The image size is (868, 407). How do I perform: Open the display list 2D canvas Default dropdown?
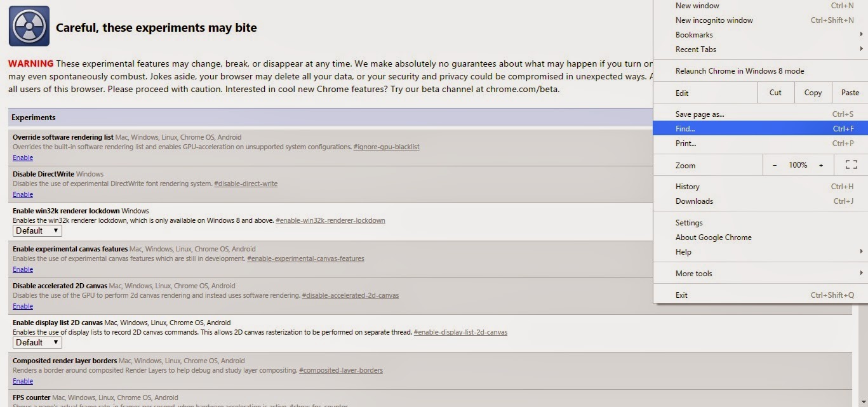click(x=37, y=342)
